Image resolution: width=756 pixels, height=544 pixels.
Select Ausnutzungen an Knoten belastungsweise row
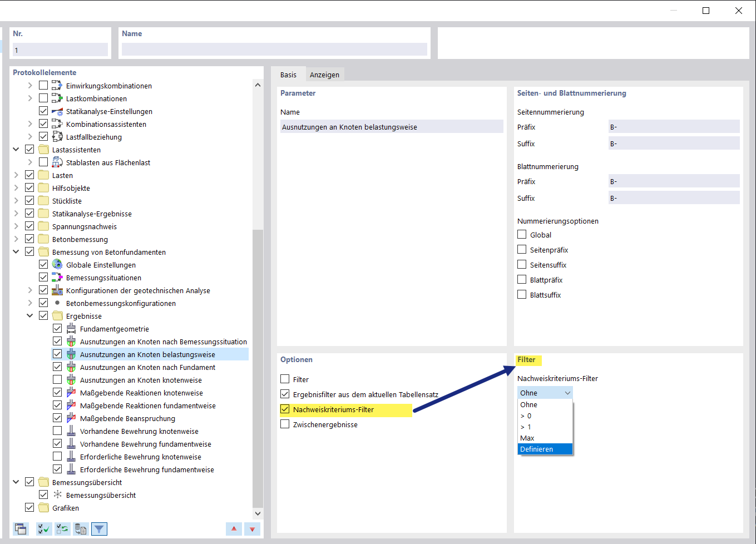(150, 354)
